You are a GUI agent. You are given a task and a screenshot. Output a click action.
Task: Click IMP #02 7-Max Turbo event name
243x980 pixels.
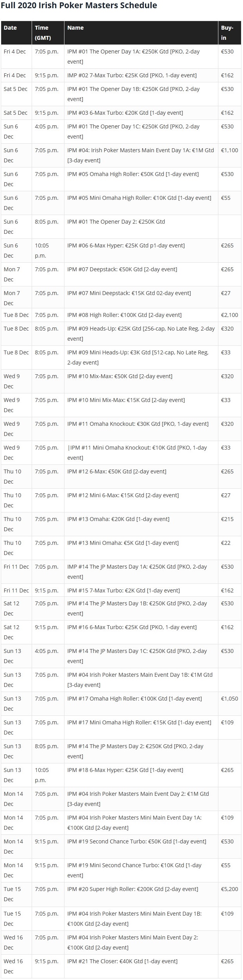point(132,75)
